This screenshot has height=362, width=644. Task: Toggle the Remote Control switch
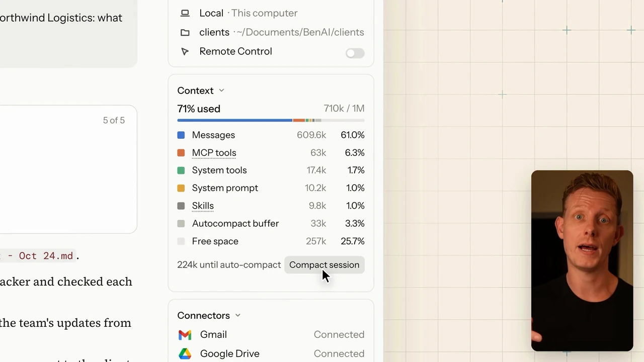click(355, 53)
